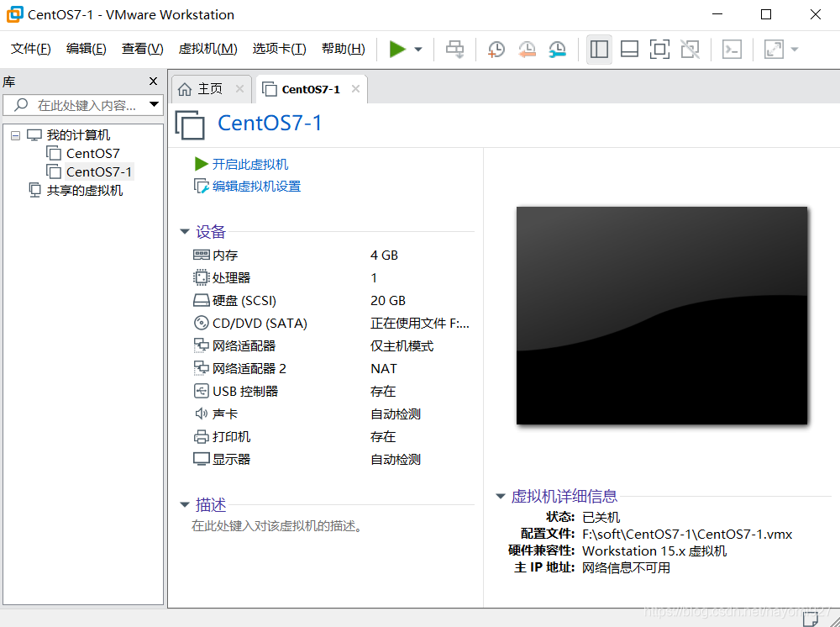Open the 文件(F) menu
The width and height of the screenshot is (840, 627).
[31, 49]
